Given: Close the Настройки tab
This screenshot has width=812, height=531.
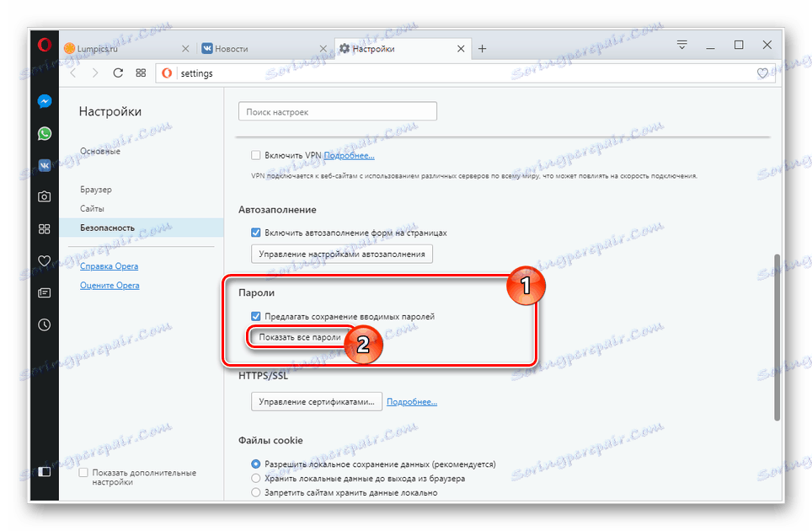Looking at the screenshot, I should tap(461, 49).
